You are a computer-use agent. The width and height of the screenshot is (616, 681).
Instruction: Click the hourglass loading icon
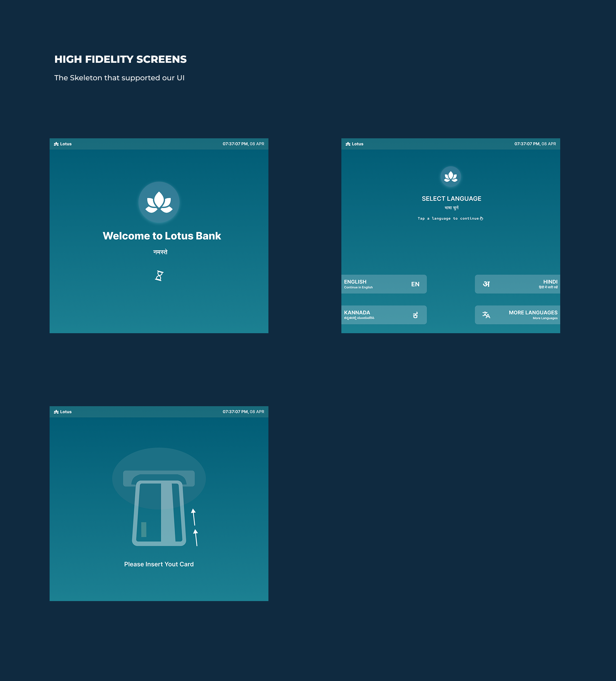(x=159, y=276)
